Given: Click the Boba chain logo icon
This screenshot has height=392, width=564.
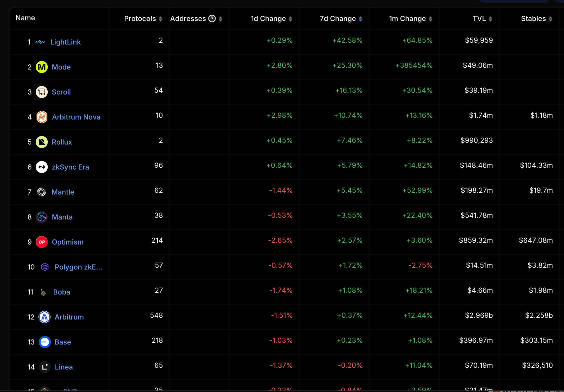Looking at the screenshot, I should [43, 292].
